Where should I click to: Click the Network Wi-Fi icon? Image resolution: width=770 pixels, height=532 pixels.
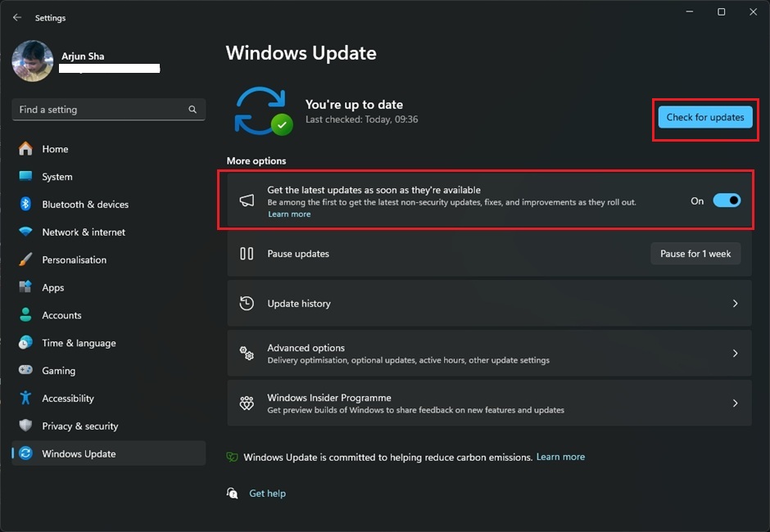(25, 232)
